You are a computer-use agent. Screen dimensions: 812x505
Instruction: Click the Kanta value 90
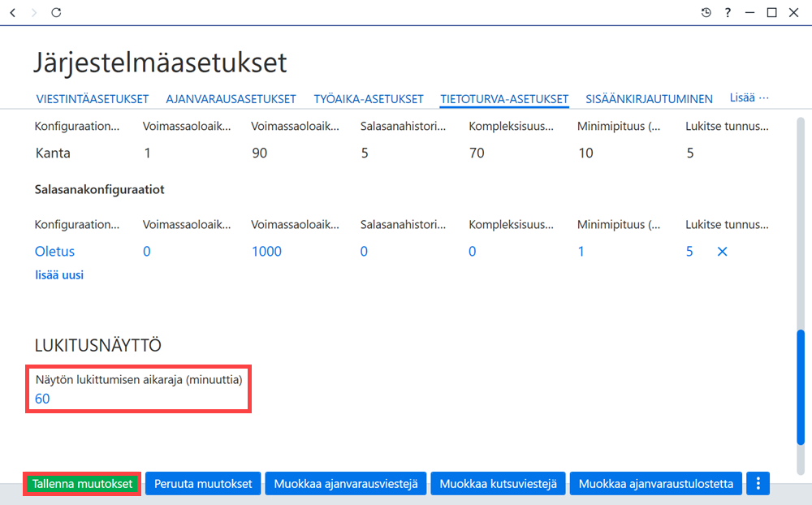(260, 153)
